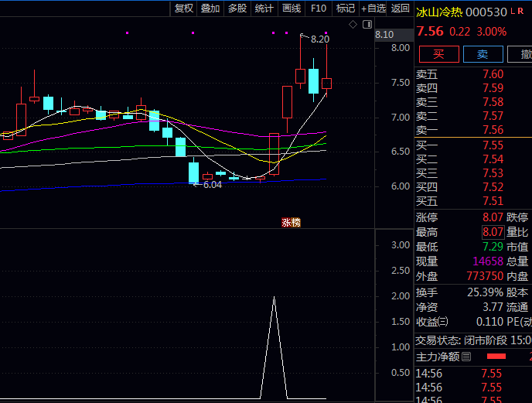Click the 涨榜 marker on the chart
Viewport: 532px width, 403px height.
[x=291, y=223]
